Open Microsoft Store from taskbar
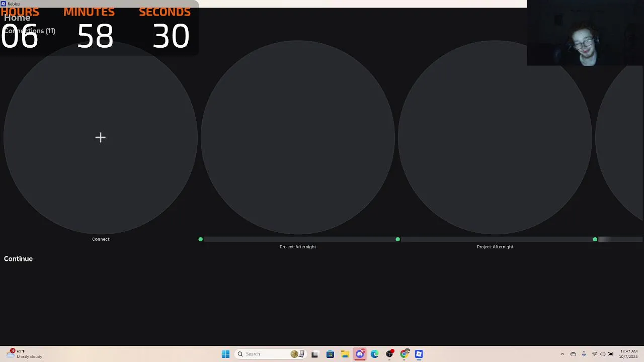This screenshot has width=644, height=362. 330,354
